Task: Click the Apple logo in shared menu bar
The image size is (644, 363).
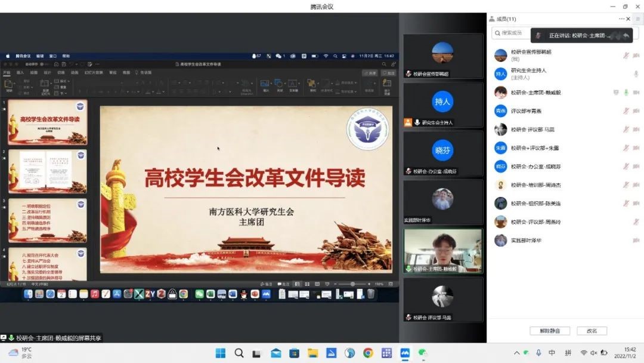Action: [7, 56]
